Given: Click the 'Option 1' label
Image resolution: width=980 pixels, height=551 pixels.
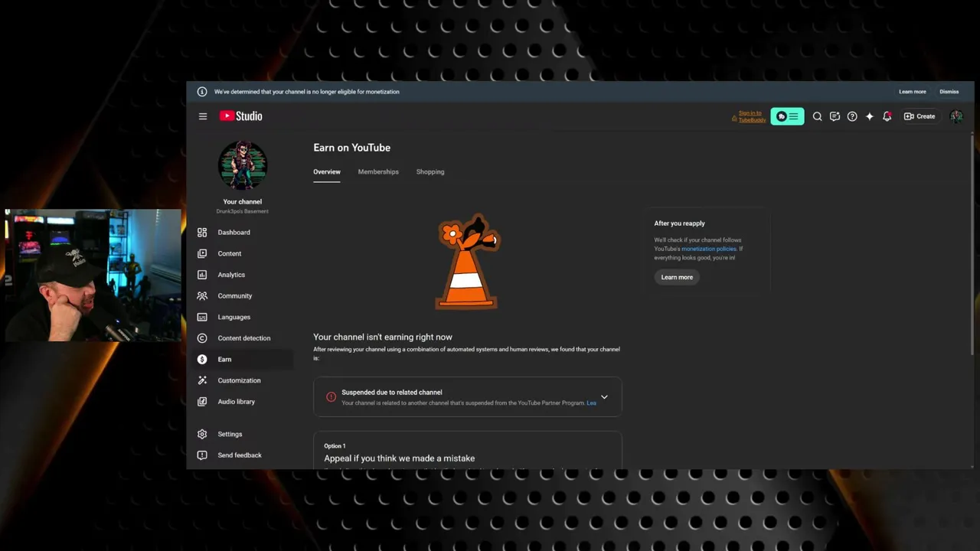Looking at the screenshot, I should click(335, 446).
